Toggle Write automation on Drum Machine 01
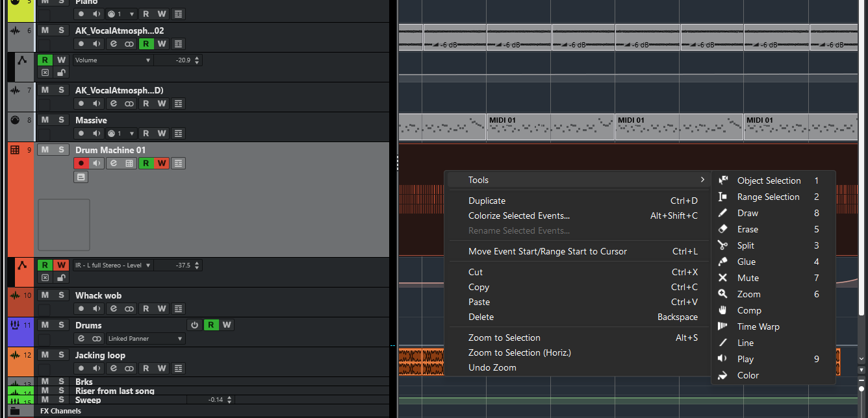 pos(162,163)
